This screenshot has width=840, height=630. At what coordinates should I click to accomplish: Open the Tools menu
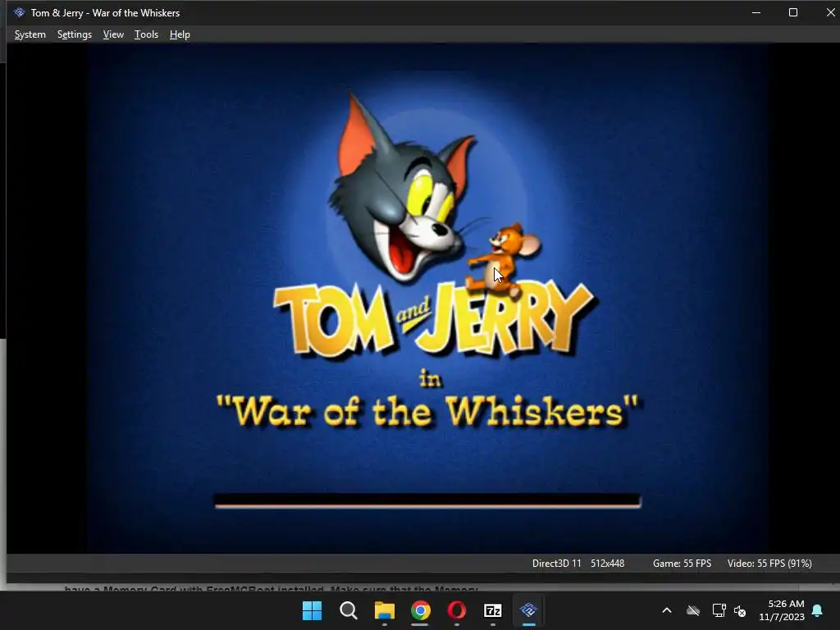tap(146, 34)
